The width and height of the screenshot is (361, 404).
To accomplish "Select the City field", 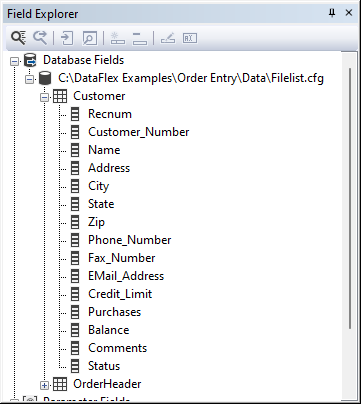I will [x=98, y=186].
